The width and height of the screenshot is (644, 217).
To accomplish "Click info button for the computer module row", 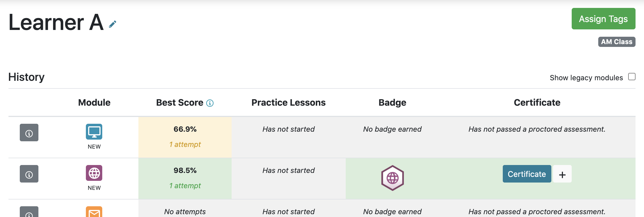I will click(29, 133).
